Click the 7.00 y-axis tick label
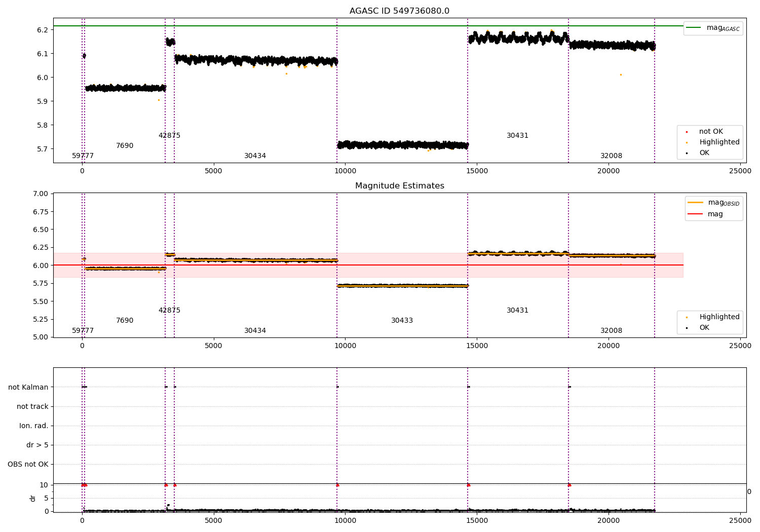The image size is (760, 532). click(41, 194)
